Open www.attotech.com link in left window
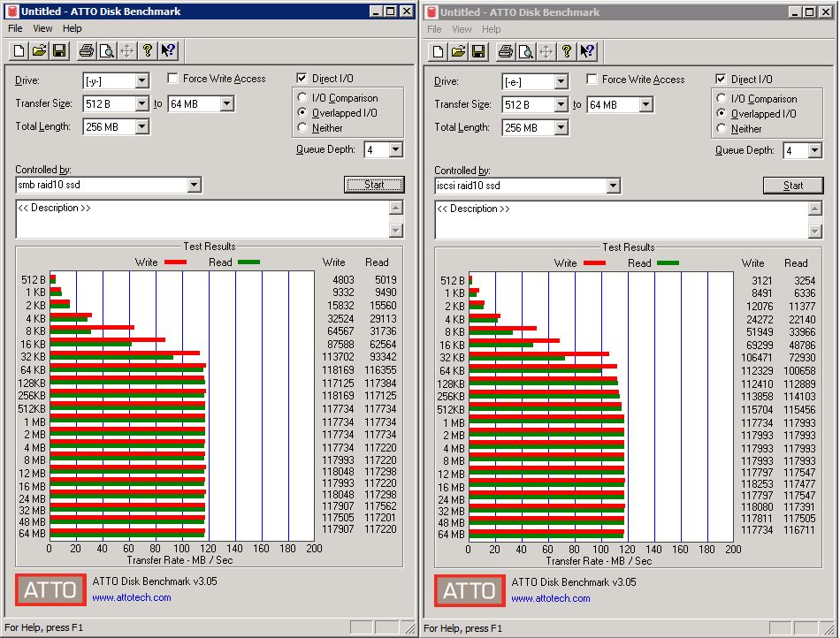840x638 pixels. point(132,597)
